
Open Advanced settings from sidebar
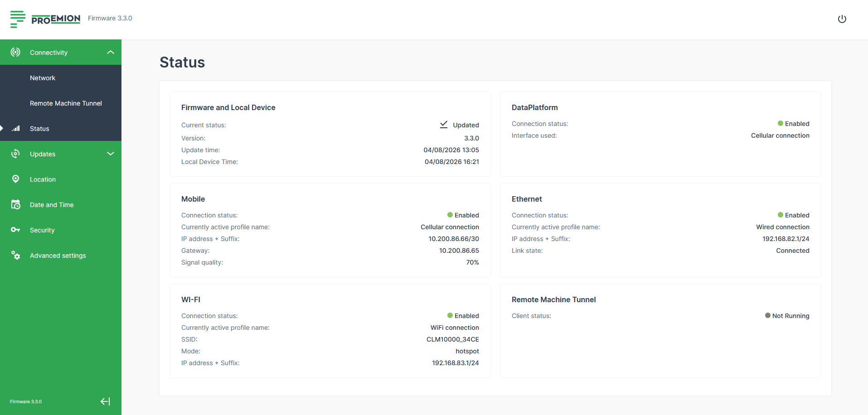58,256
